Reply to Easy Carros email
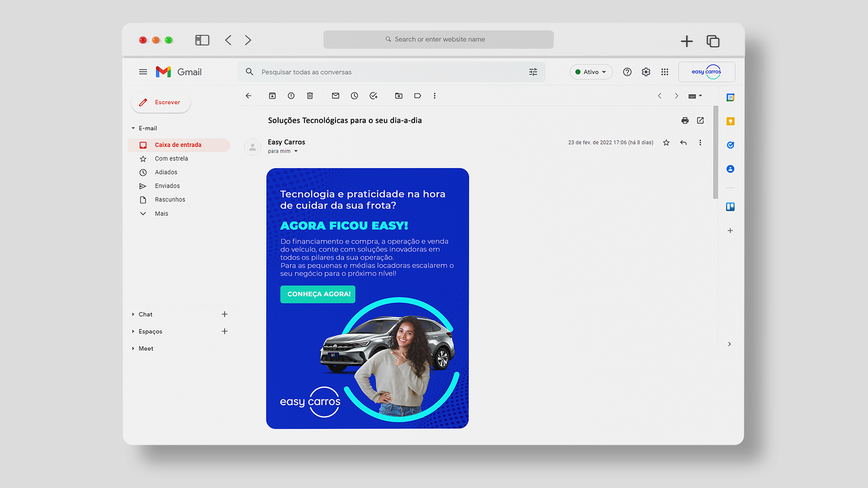Viewport: 868px width, 488px height. [x=684, y=143]
